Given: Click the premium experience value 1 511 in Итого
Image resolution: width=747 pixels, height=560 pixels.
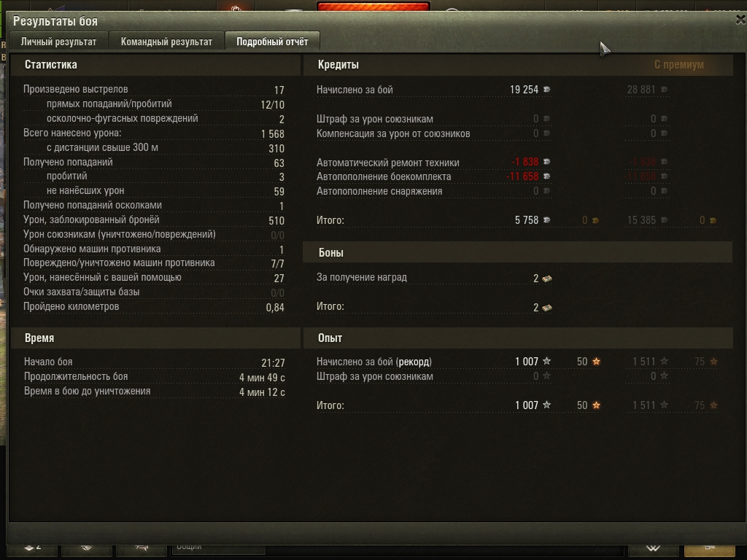Looking at the screenshot, I should [644, 405].
